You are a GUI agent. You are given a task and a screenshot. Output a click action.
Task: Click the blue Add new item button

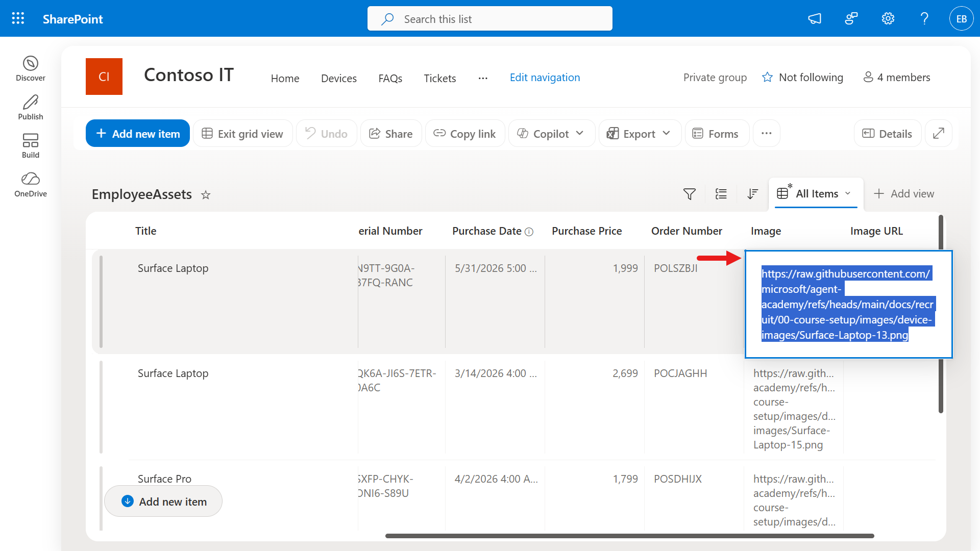pos(138,134)
